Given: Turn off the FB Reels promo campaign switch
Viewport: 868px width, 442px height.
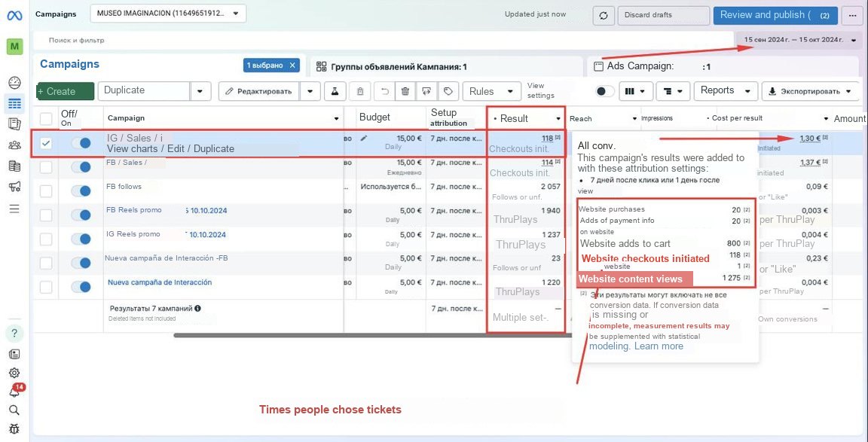Looking at the screenshot, I should point(81,215).
